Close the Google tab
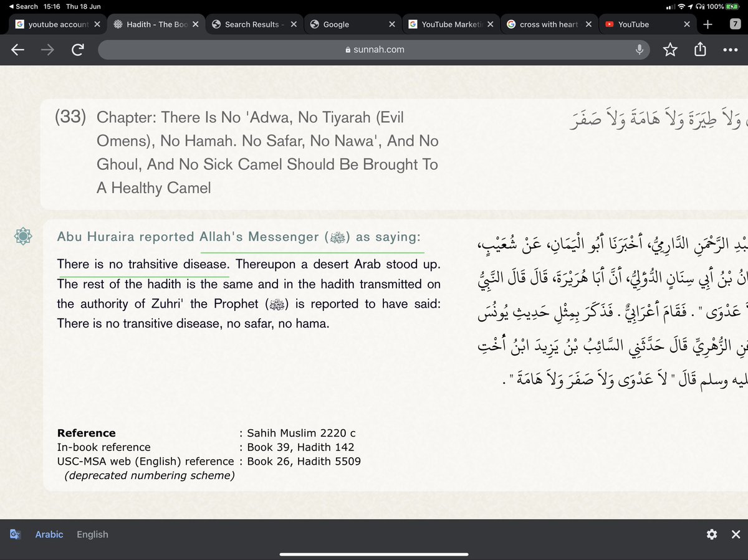748x560 pixels. (x=392, y=24)
